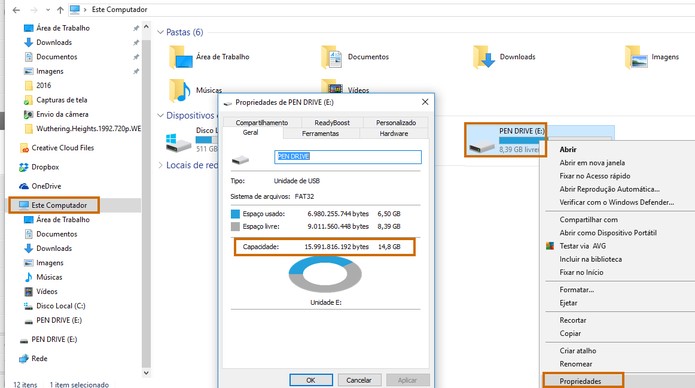The width and height of the screenshot is (695, 388).
Task: Open Envio da câmera folder
Action: tap(62, 114)
